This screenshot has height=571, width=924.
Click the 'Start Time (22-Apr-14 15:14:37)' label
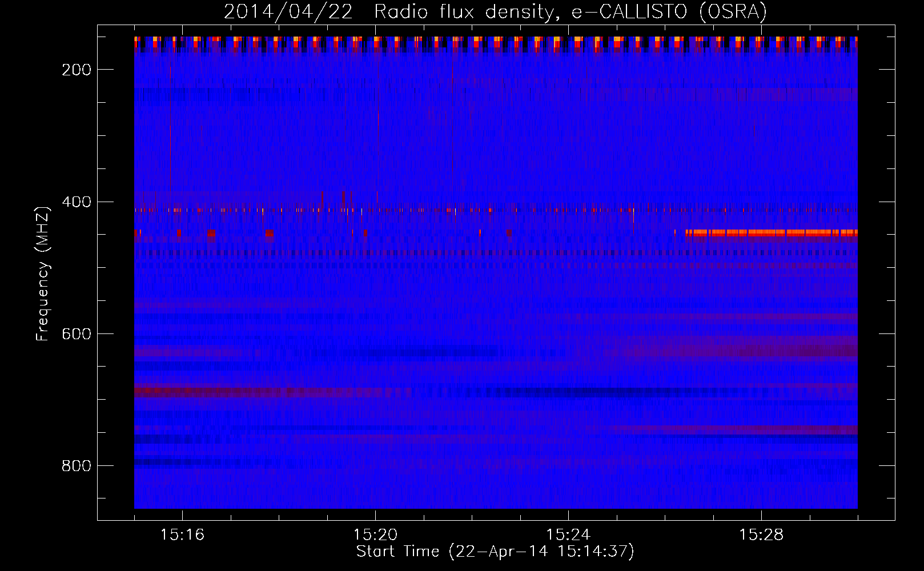click(495, 552)
